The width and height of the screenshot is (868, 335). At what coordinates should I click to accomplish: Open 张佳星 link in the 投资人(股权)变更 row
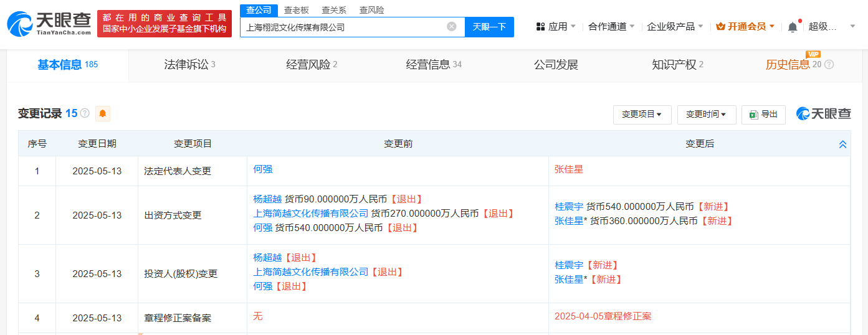tap(569, 279)
